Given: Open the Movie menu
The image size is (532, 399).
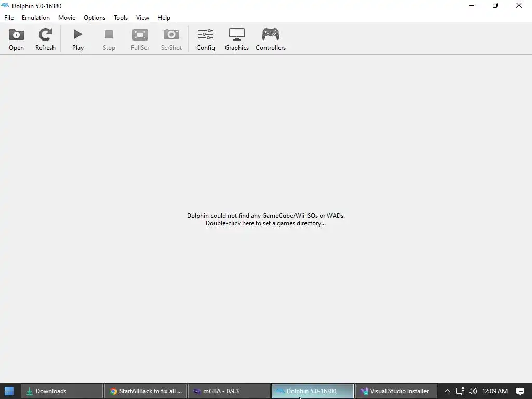Looking at the screenshot, I should click(67, 18).
